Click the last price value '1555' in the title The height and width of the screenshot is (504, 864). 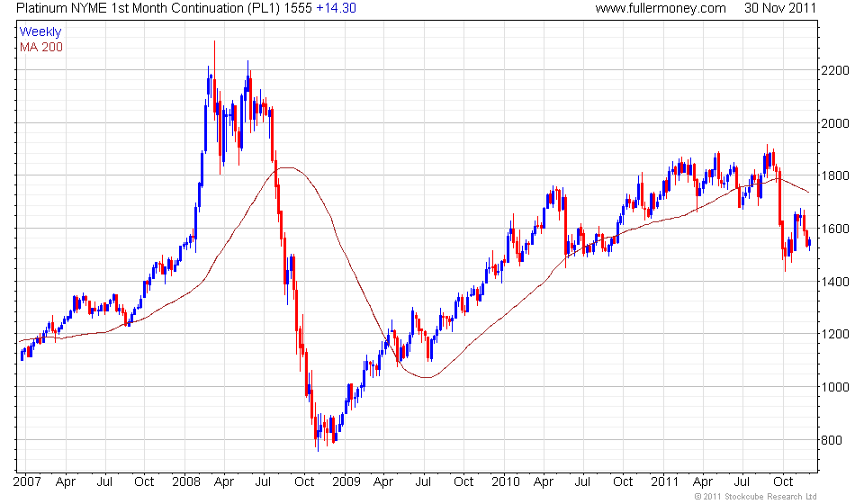[x=298, y=8]
